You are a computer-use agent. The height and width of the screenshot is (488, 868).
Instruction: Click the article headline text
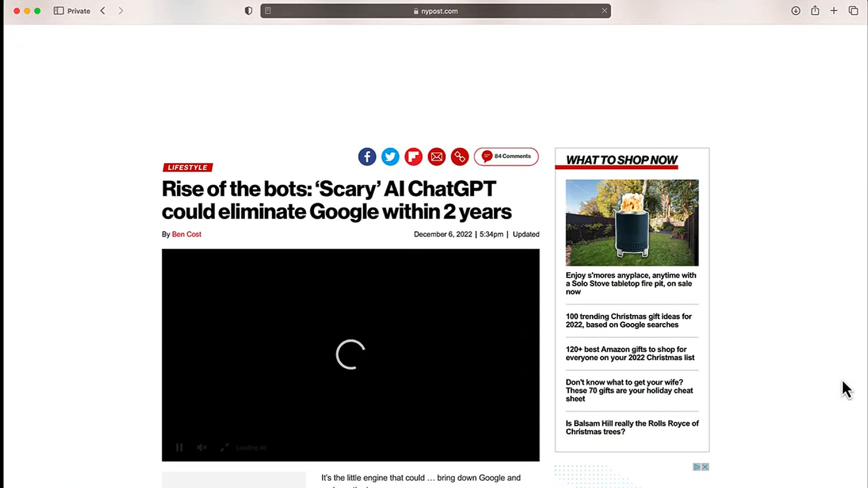click(337, 200)
